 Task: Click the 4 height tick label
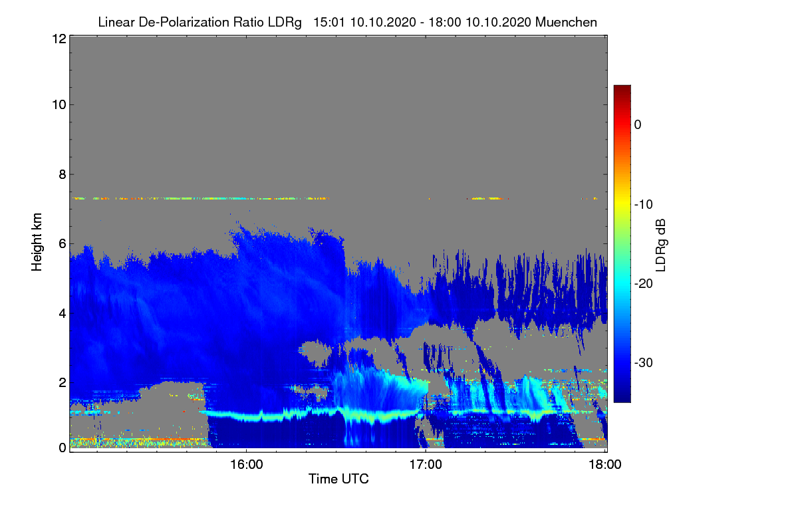pyautogui.click(x=62, y=313)
